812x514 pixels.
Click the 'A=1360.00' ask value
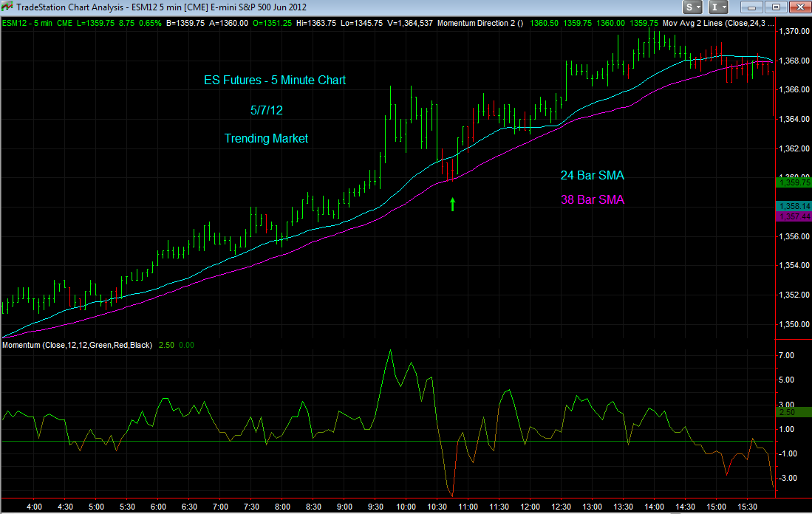[x=229, y=23]
